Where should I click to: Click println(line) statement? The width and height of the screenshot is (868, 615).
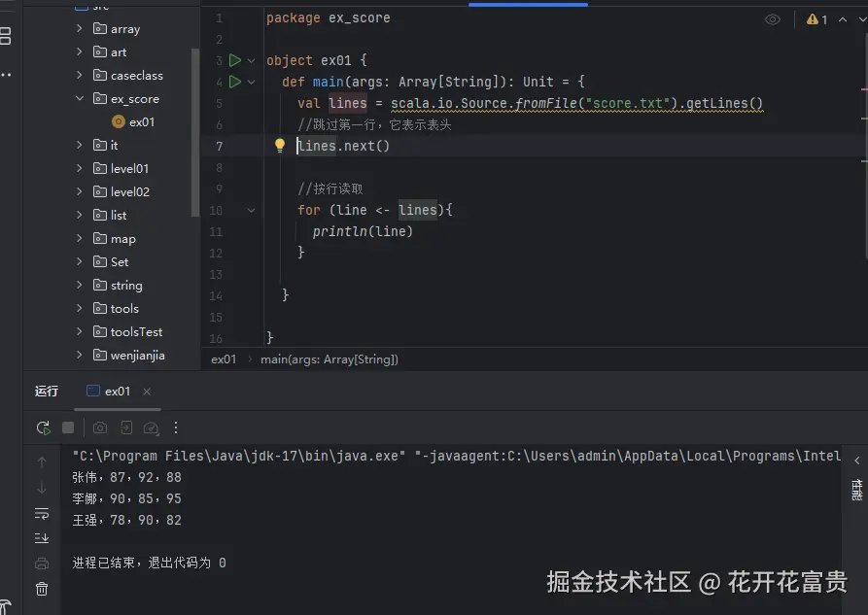[363, 231]
